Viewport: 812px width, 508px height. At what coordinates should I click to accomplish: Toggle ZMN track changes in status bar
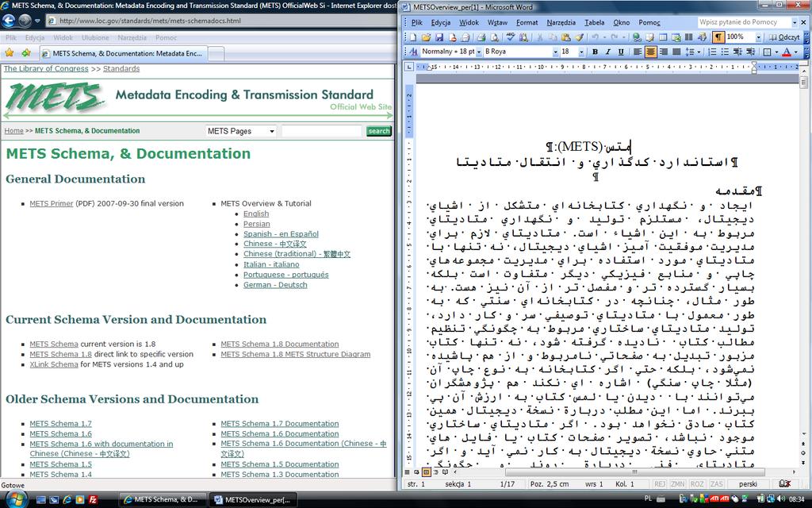(x=677, y=484)
